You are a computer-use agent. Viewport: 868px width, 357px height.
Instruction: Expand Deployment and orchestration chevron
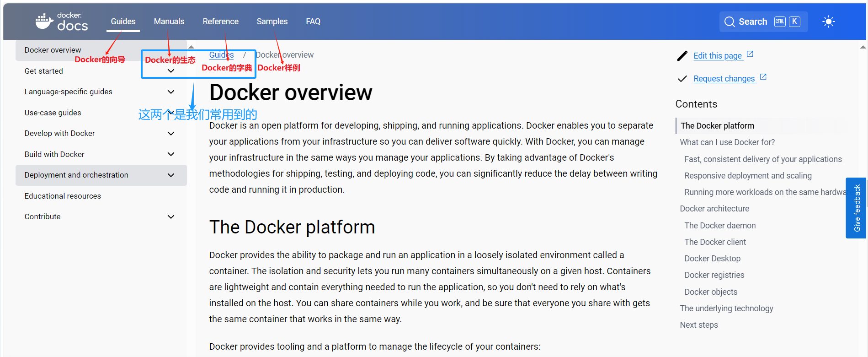click(x=171, y=175)
